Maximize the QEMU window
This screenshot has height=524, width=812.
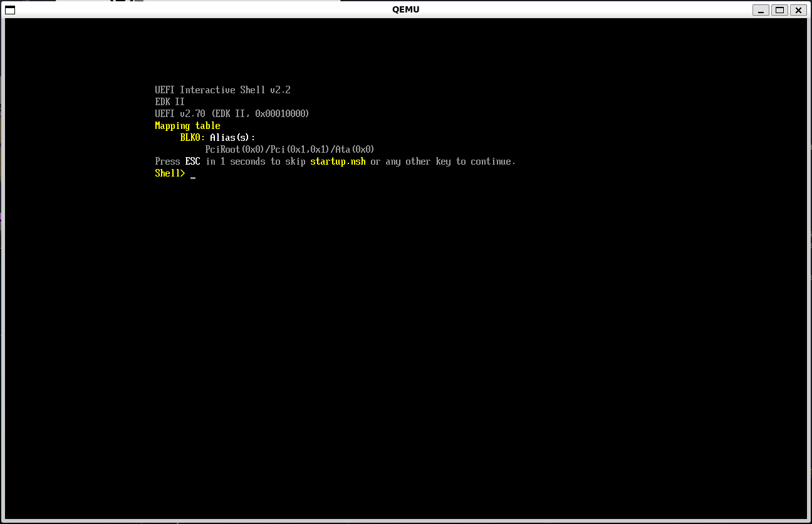point(779,9)
